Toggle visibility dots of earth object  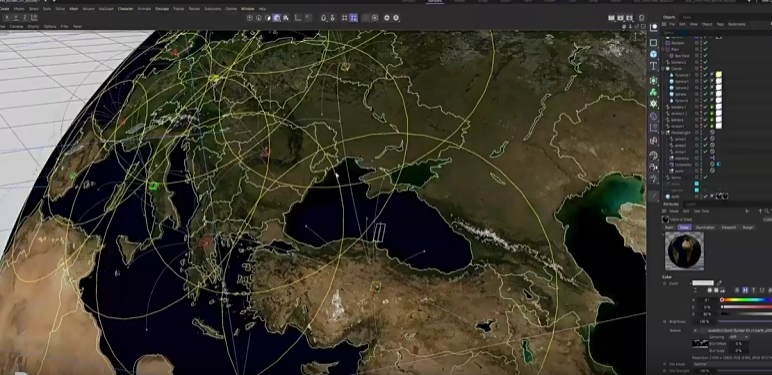pyautogui.click(x=697, y=196)
